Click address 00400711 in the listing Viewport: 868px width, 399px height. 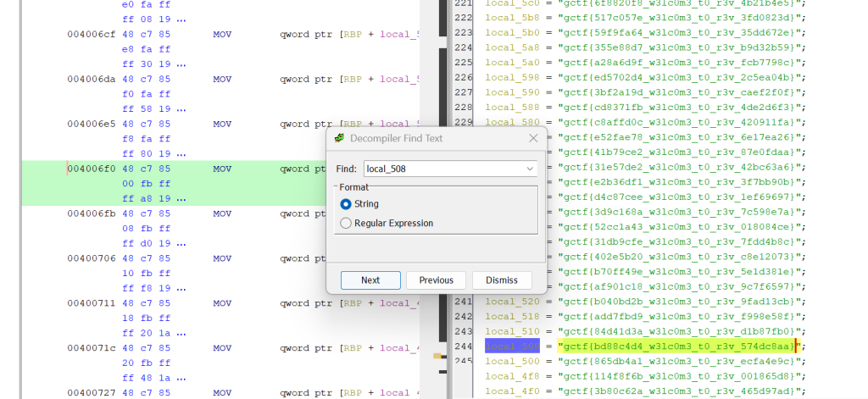(92, 303)
